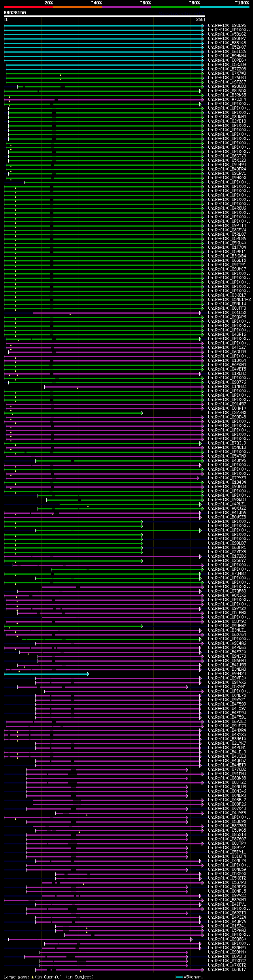253x980 pixels.
Task: Select the UniRef100_A9UUB3 label
Action: 227,87
